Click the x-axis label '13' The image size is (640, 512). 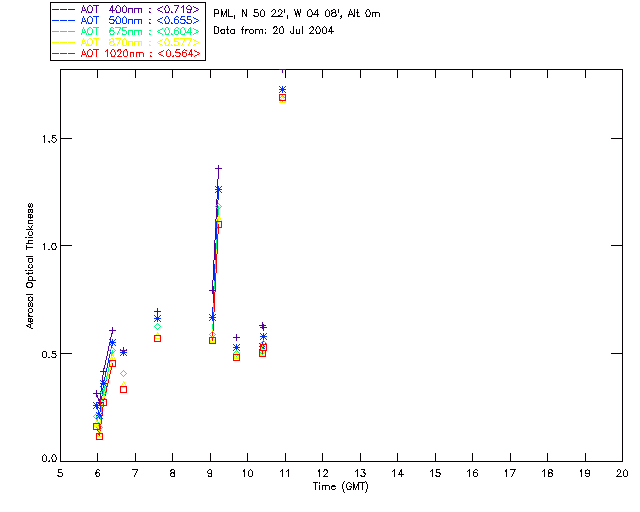pyautogui.click(x=360, y=473)
